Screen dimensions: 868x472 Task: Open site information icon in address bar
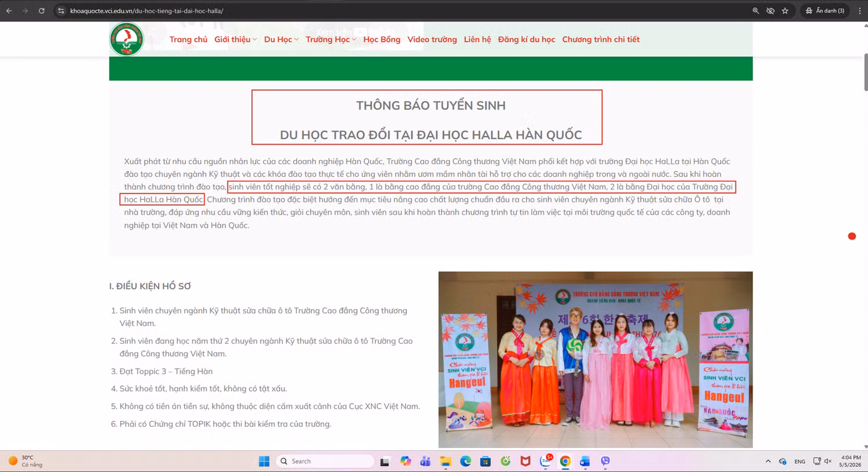pyautogui.click(x=61, y=10)
